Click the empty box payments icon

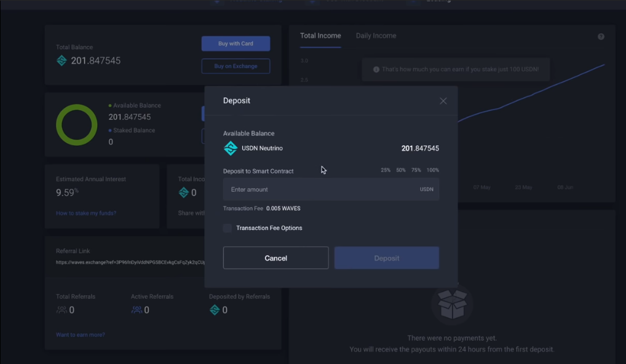point(452,304)
